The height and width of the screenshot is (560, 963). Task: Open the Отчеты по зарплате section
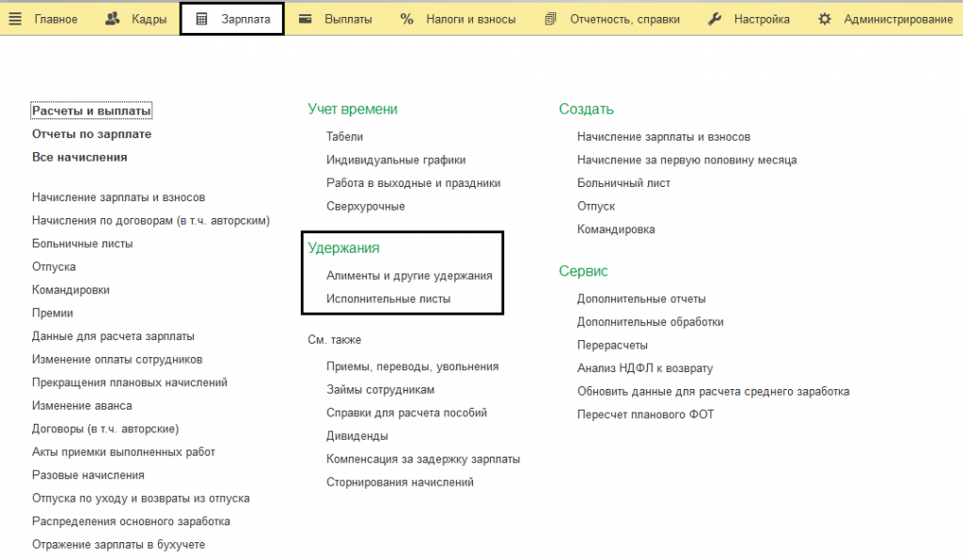pos(91,134)
